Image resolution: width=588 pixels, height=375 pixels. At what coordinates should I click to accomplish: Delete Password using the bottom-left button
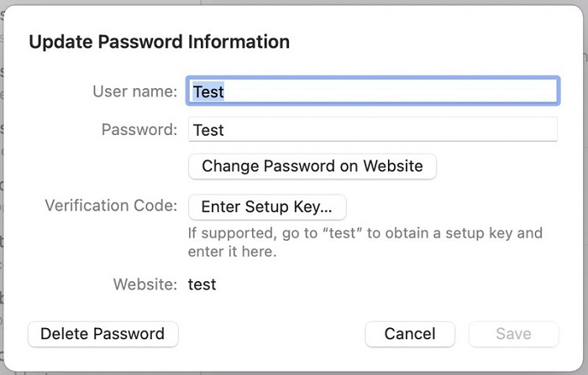(102, 334)
